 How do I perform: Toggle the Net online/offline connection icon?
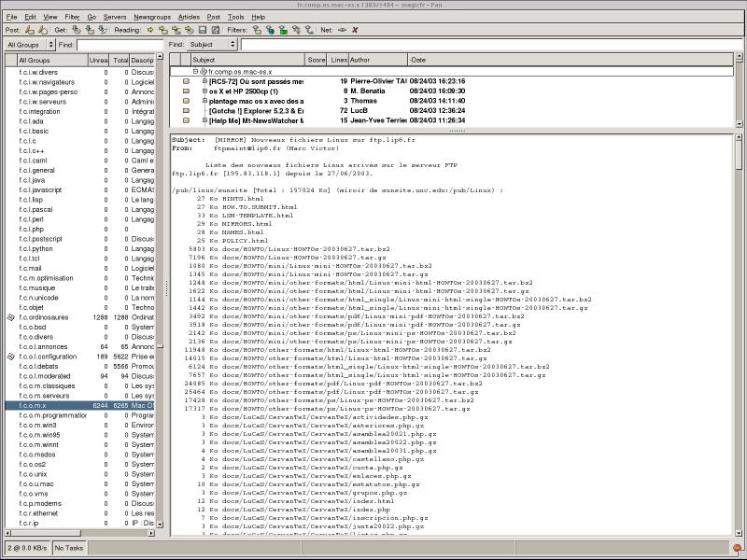pyautogui.click(x=342, y=30)
